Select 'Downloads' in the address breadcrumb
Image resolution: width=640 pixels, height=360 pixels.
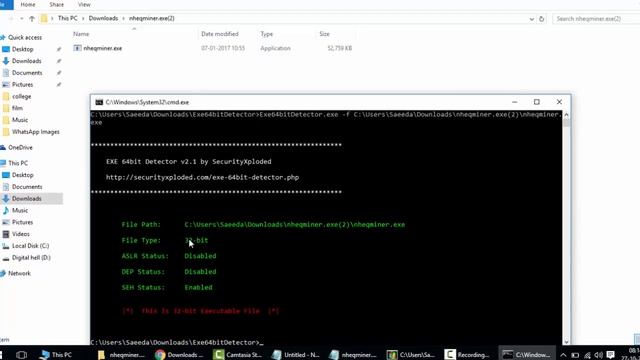pos(103,18)
